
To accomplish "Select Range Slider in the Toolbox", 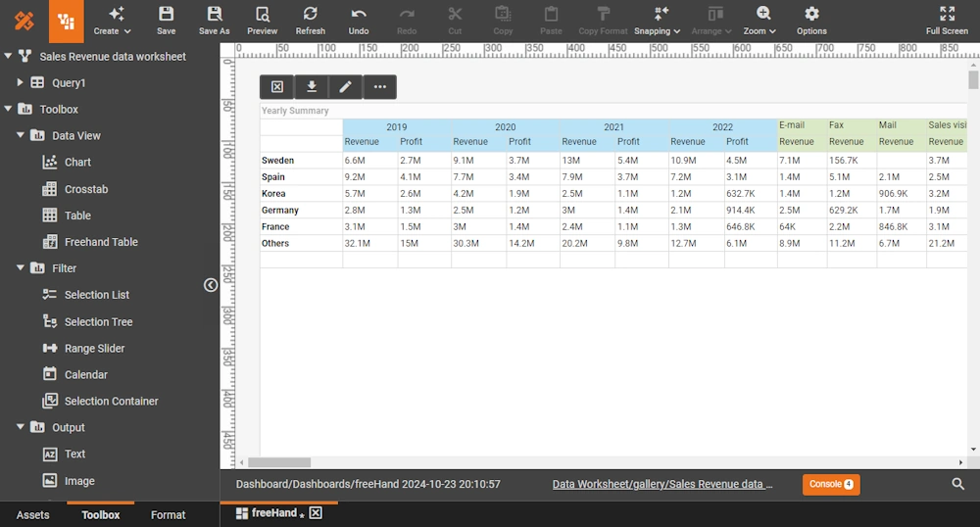I will (x=94, y=349).
